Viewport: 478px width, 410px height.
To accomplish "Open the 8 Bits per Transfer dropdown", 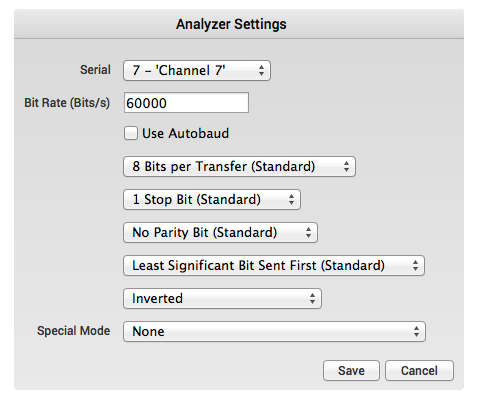I will [239, 166].
